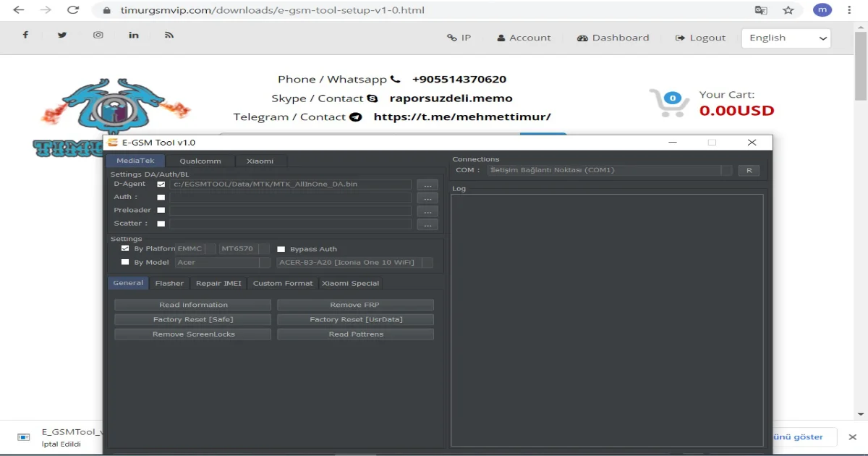Open the Instagram social icon
868x456 pixels.
[98, 35]
